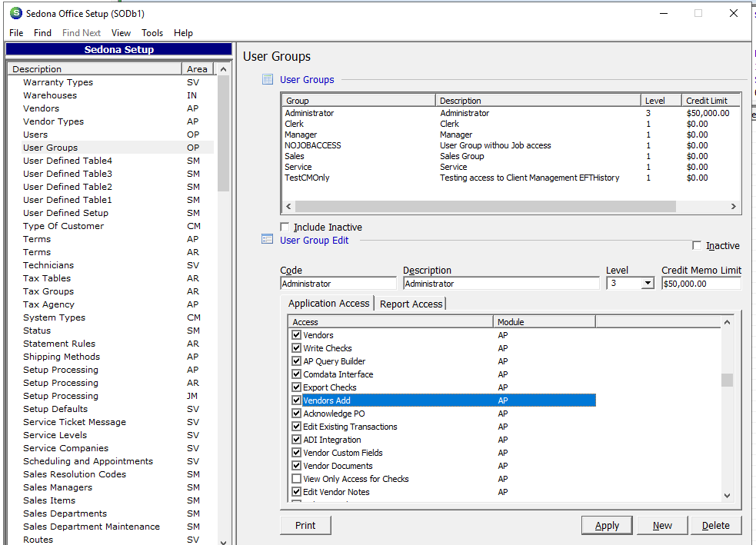
Task: Open Type Of Customer in setup list
Action: point(63,226)
